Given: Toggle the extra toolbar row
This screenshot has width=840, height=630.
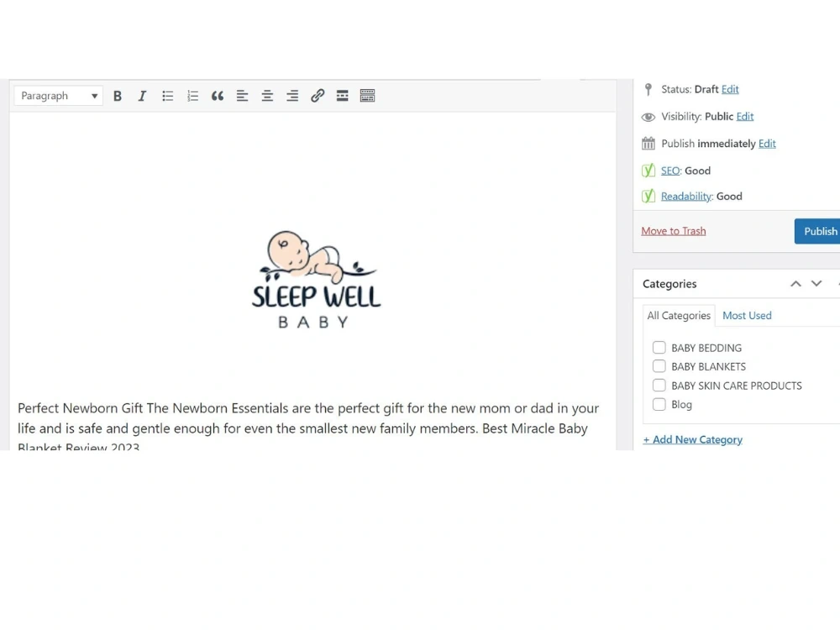Looking at the screenshot, I should 368,96.
